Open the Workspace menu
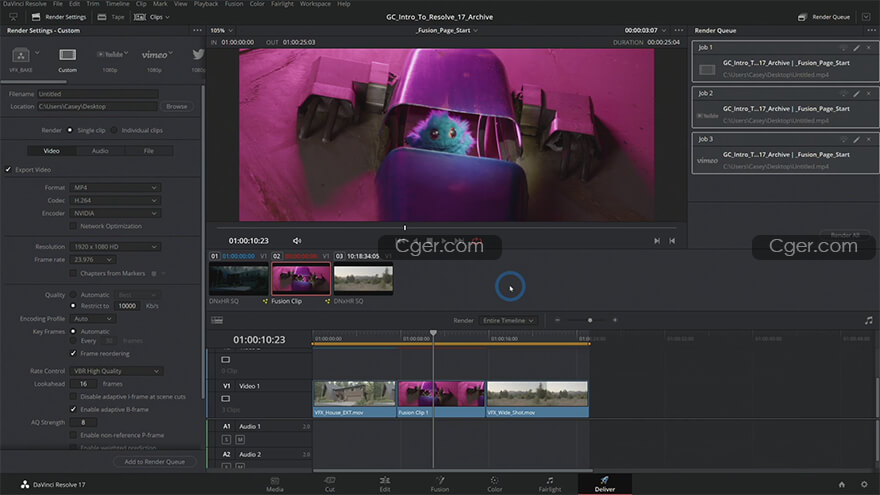 pyautogui.click(x=315, y=4)
